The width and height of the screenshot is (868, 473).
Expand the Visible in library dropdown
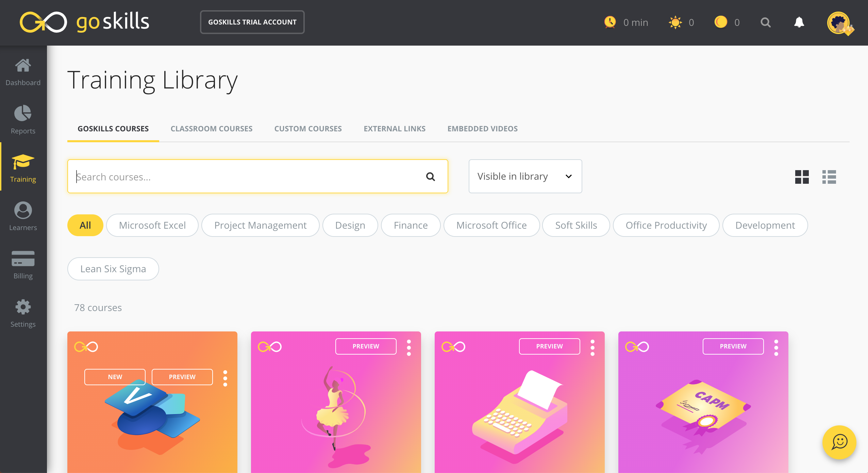pyautogui.click(x=525, y=176)
